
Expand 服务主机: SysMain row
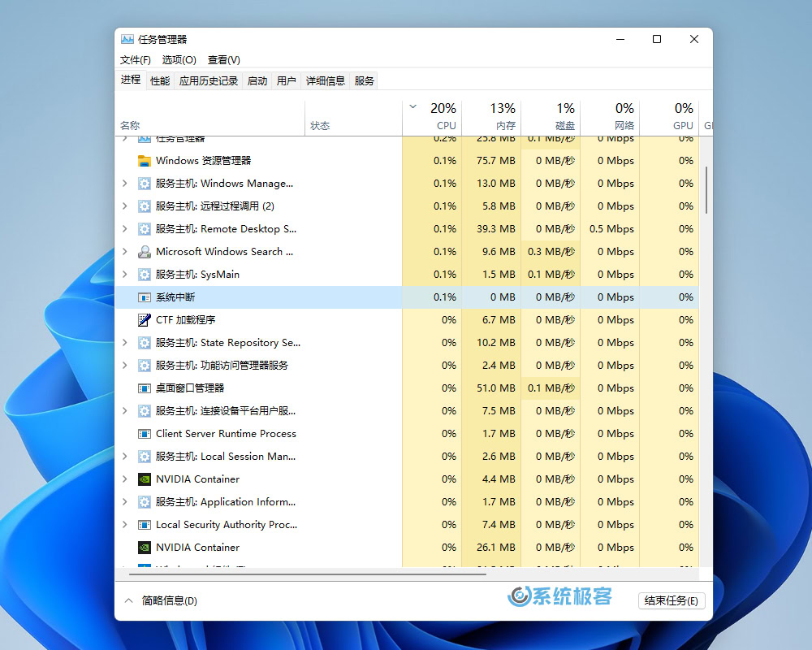click(x=125, y=275)
